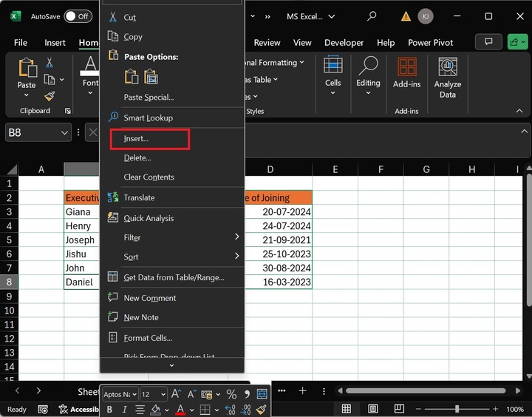Click the percent style icon

tap(231, 394)
